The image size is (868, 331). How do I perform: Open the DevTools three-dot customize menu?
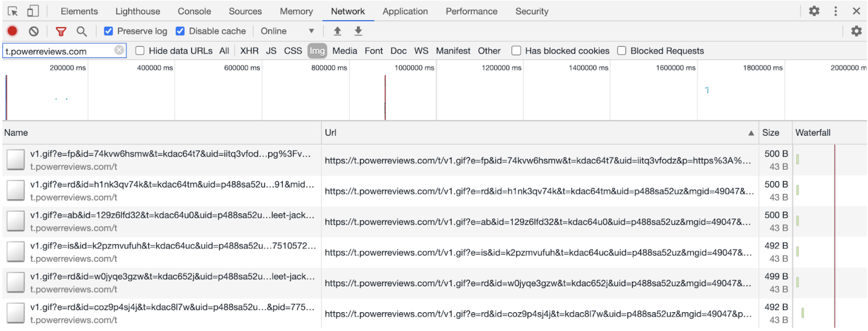836,11
